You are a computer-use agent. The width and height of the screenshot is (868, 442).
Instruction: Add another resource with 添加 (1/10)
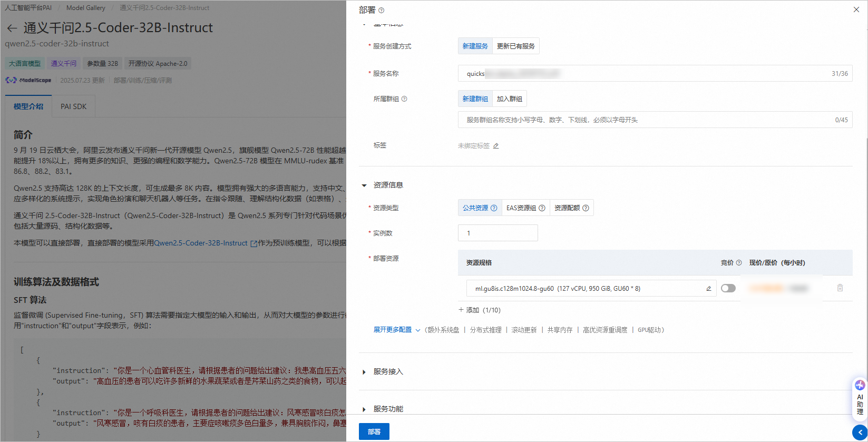[x=480, y=310]
